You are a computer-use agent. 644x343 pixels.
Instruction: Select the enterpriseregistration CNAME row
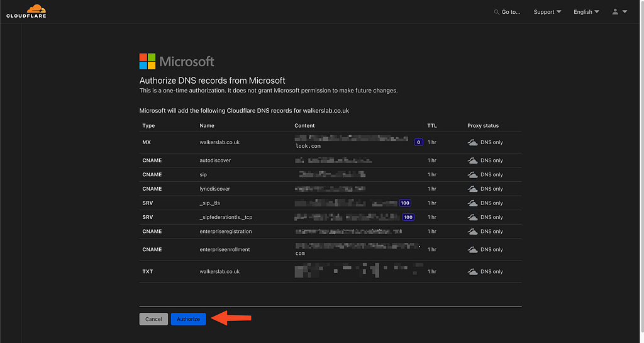pyautogui.click(x=226, y=232)
